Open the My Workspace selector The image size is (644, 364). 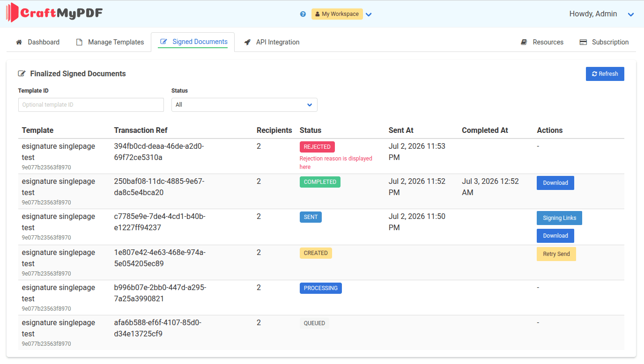point(337,14)
